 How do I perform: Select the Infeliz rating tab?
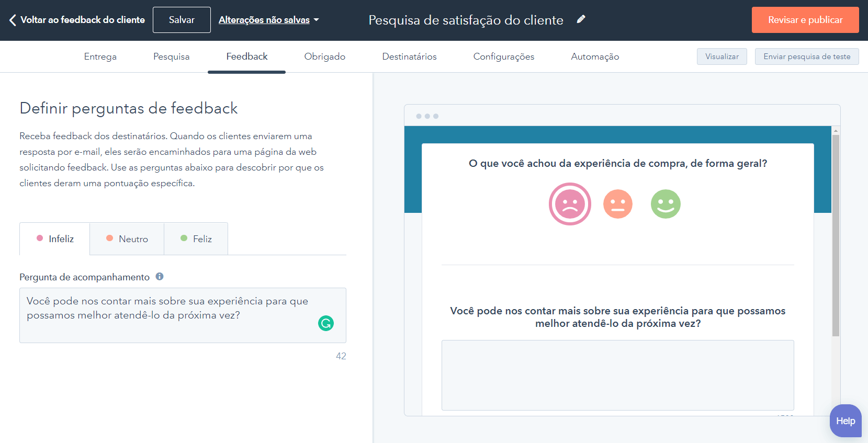click(55, 239)
